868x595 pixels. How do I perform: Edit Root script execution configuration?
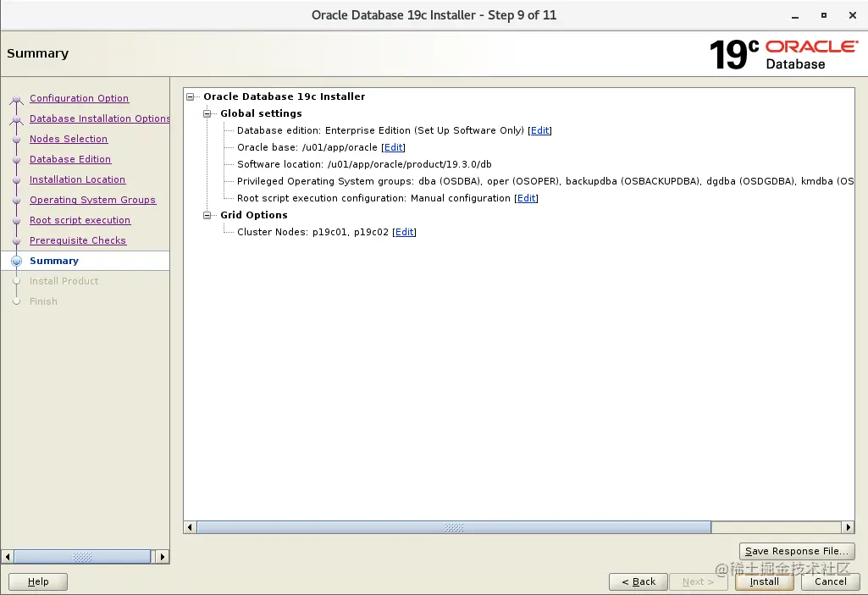(526, 198)
